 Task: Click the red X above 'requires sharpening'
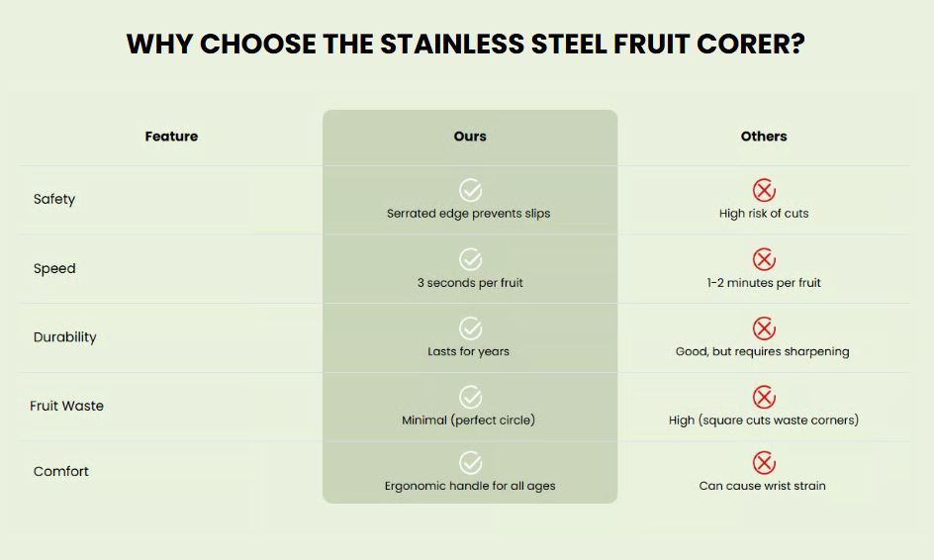764,328
